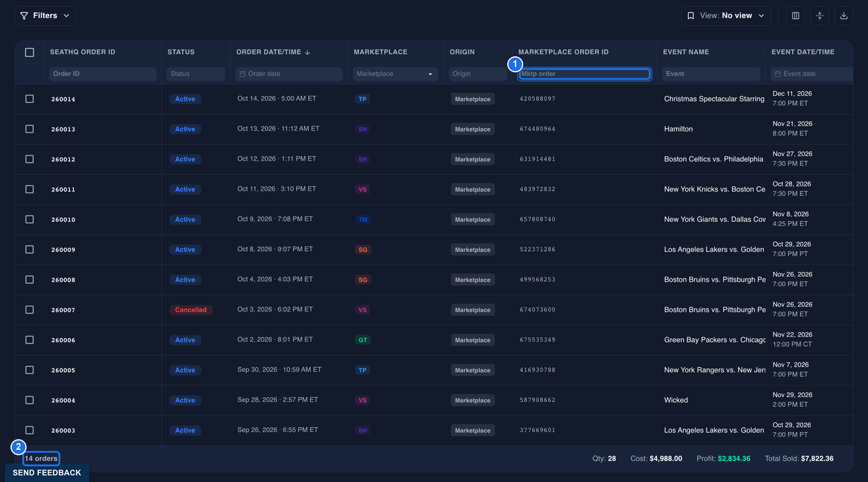Click the Active status badge for order 260014
The height and width of the screenshot is (482, 868).
(x=185, y=99)
